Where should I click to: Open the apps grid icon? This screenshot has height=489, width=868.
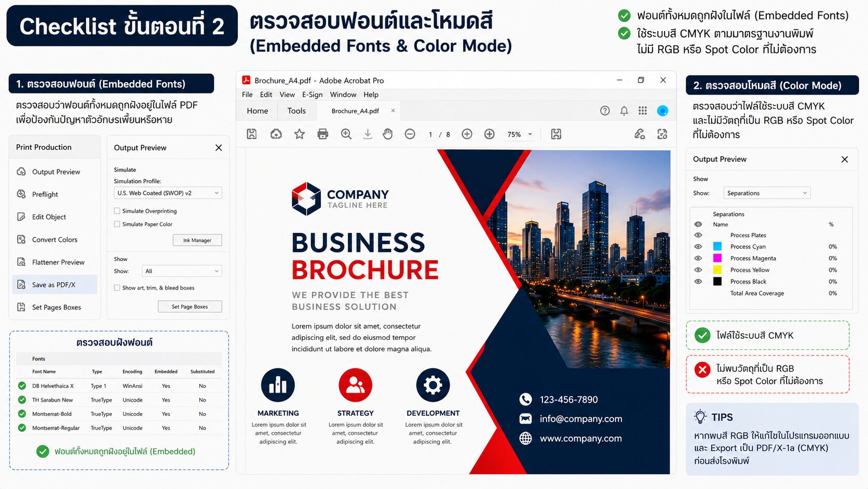(643, 111)
